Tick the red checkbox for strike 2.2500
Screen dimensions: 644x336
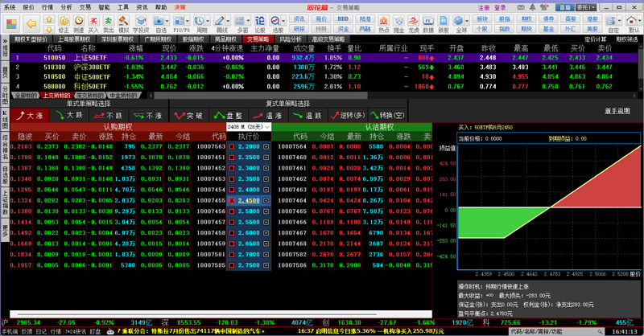click(x=232, y=157)
